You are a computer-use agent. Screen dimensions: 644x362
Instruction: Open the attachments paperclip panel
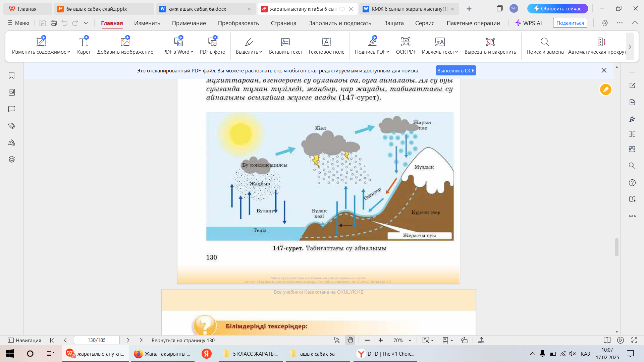point(12,126)
